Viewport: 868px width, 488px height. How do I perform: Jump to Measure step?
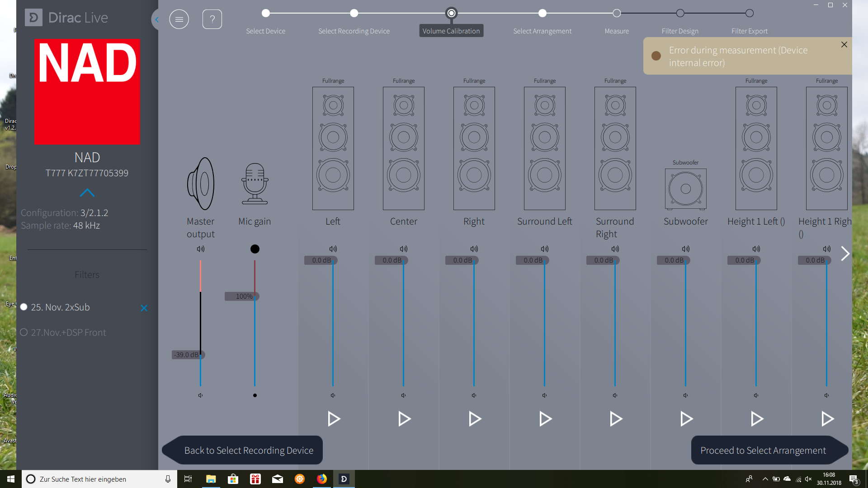coord(617,13)
